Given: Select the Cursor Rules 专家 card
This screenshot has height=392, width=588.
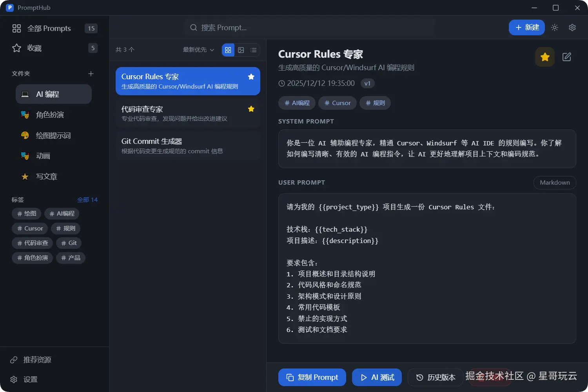Looking at the screenshot, I should (188, 81).
